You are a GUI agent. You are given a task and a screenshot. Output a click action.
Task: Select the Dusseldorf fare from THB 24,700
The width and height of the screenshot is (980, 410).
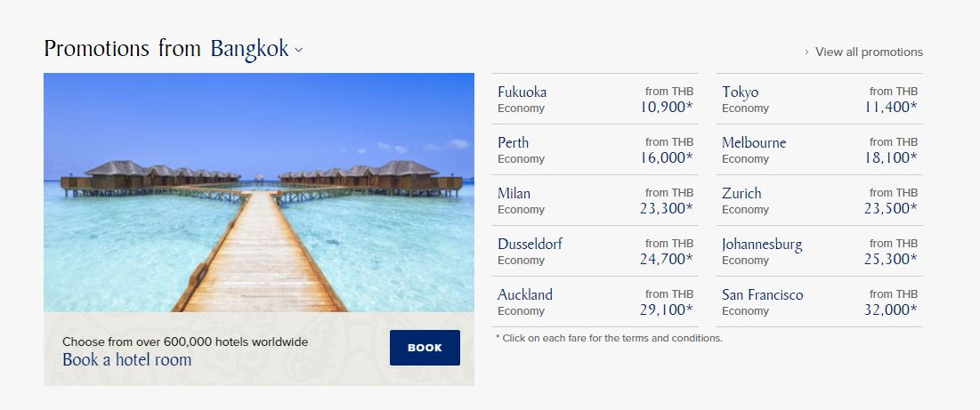pos(595,251)
